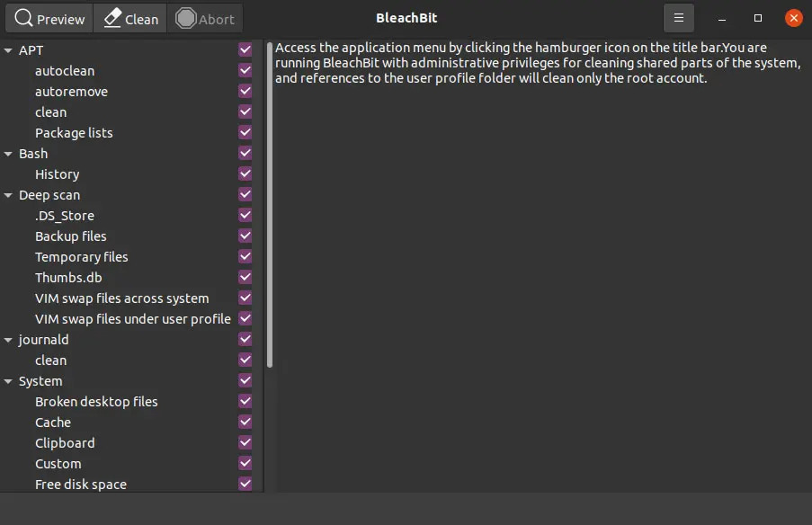
Task: Toggle the Package lists checkbox
Action: click(x=245, y=132)
